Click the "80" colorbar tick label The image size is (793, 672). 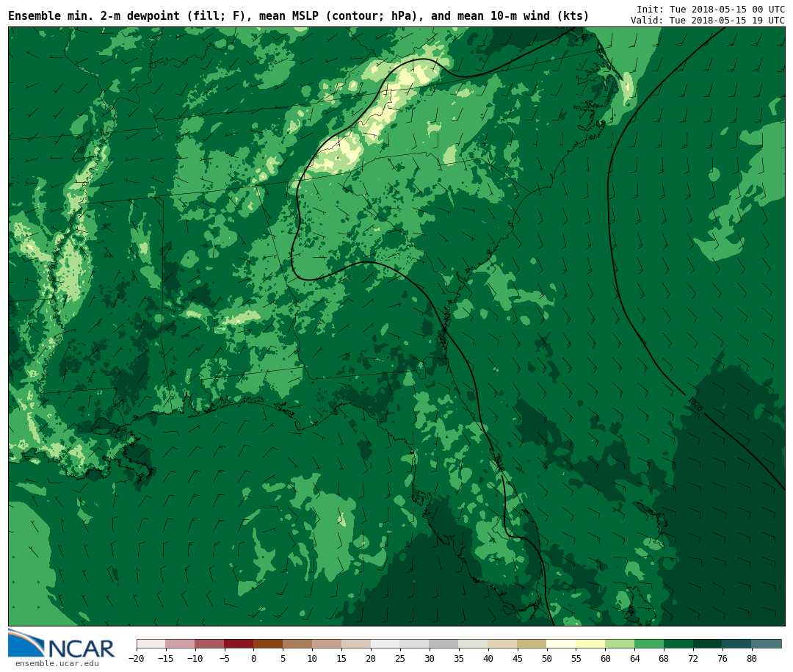[753, 658]
